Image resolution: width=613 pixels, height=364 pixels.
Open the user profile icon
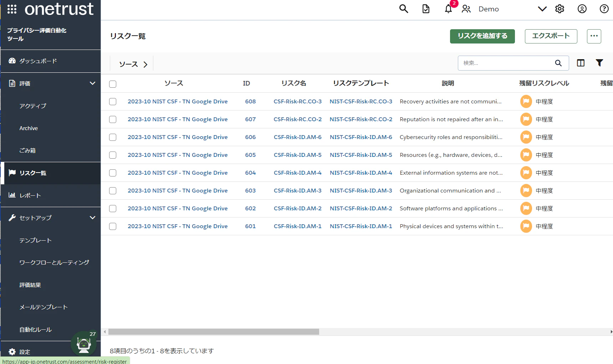coord(582,9)
